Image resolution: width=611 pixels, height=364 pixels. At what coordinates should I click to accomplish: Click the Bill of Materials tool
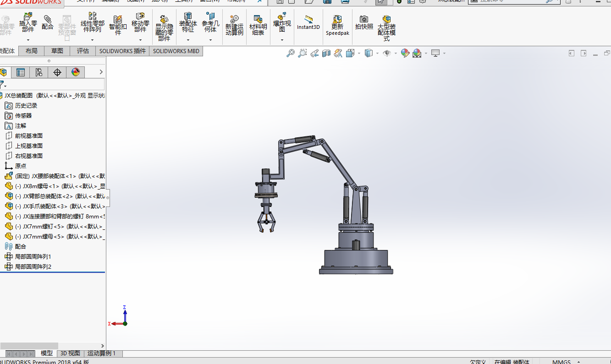pyautogui.click(x=258, y=23)
